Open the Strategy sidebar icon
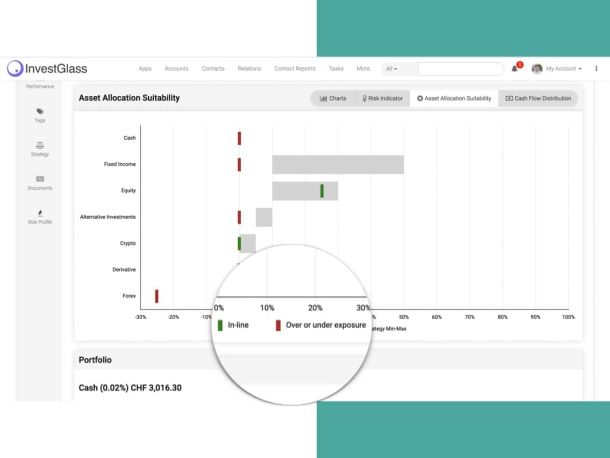The width and height of the screenshot is (610, 458). tap(40, 145)
